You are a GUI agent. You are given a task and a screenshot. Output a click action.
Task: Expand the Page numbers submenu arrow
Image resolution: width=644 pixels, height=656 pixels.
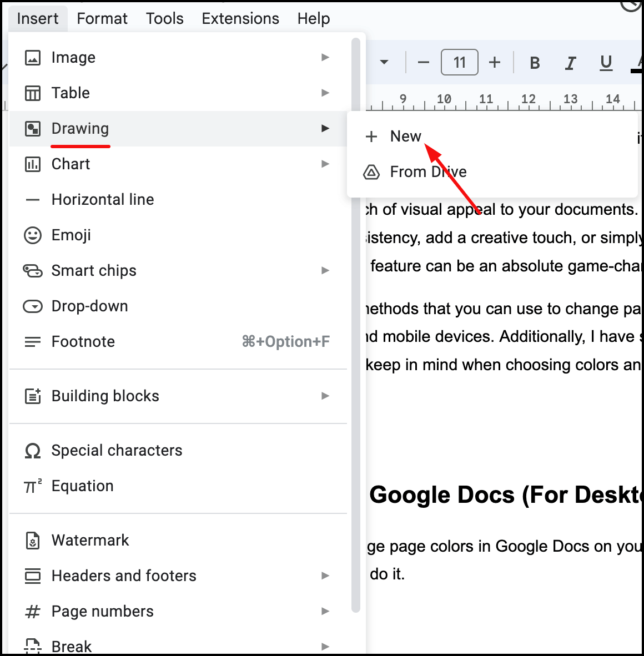click(x=325, y=611)
